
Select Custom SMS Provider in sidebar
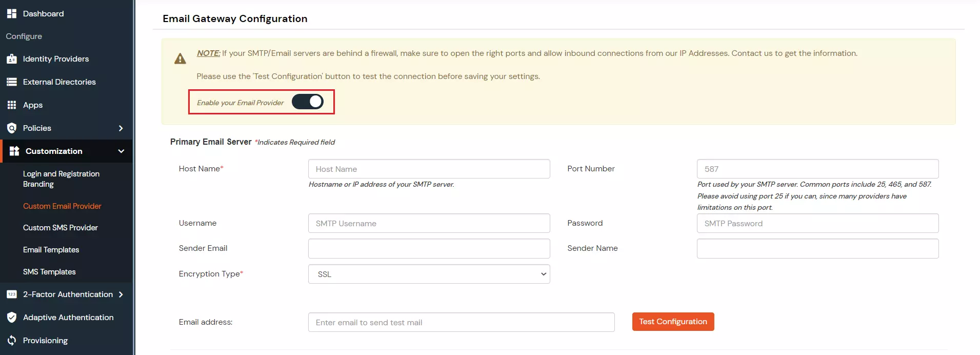tap(61, 227)
